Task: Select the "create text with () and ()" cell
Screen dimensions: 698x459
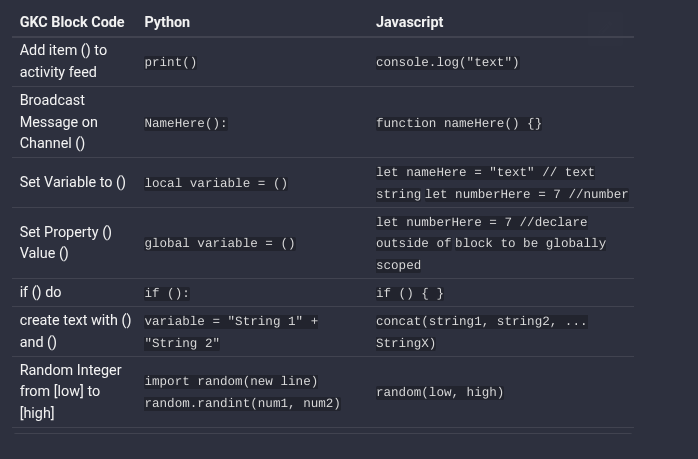Action: 75,331
